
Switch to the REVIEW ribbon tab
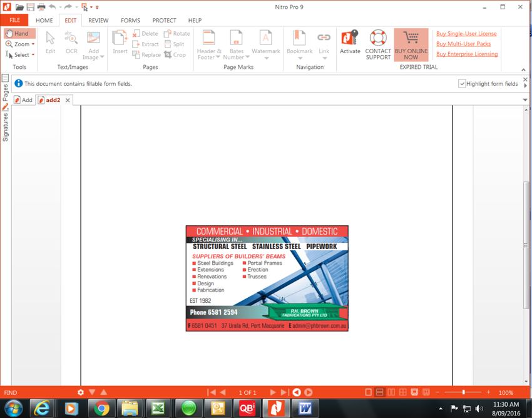pos(98,21)
